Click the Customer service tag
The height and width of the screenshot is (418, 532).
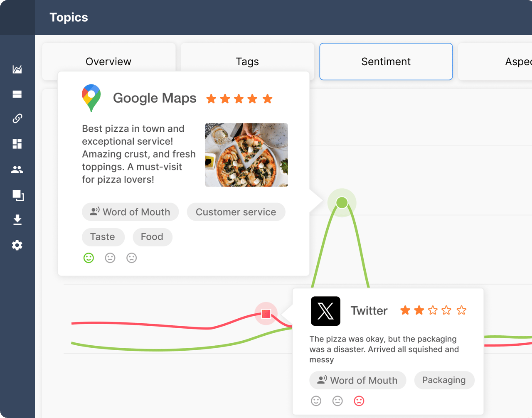[236, 212]
